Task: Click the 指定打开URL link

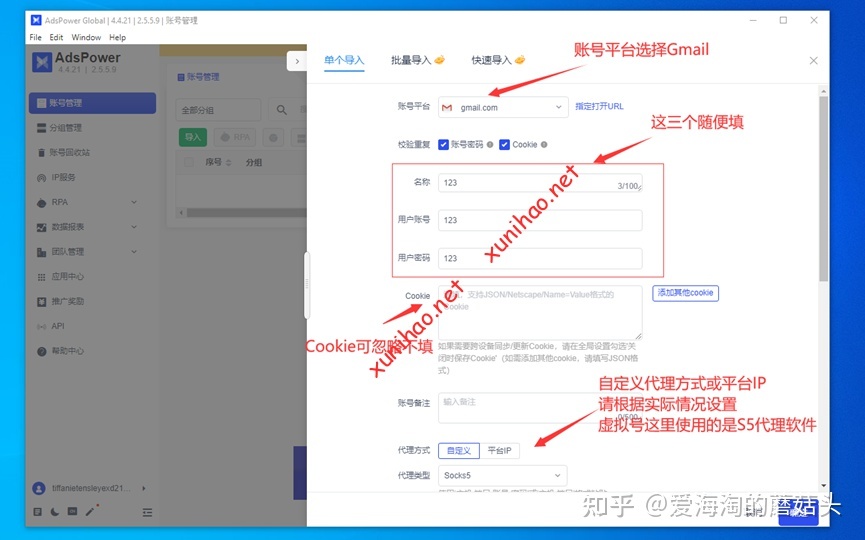Action: [x=599, y=106]
